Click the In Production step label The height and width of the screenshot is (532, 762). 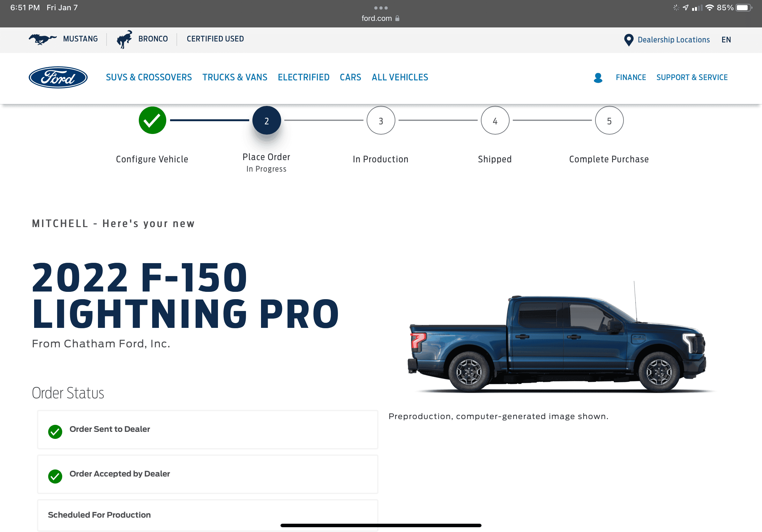(x=380, y=159)
